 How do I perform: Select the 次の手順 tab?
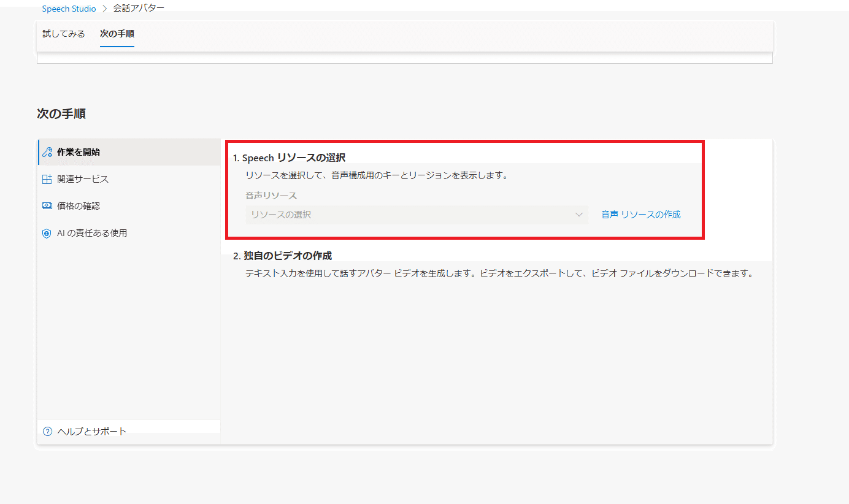pyautogui.click(x=117, y=34)
